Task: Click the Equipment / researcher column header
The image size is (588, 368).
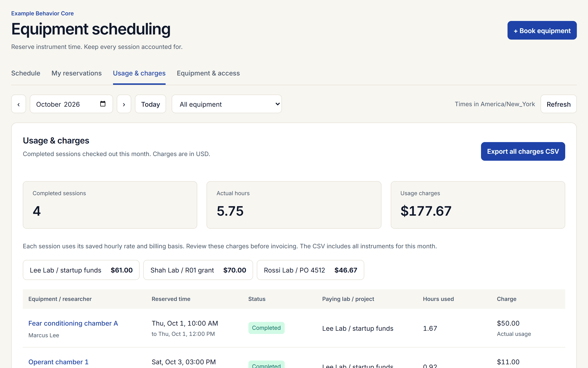Action: 60,299
